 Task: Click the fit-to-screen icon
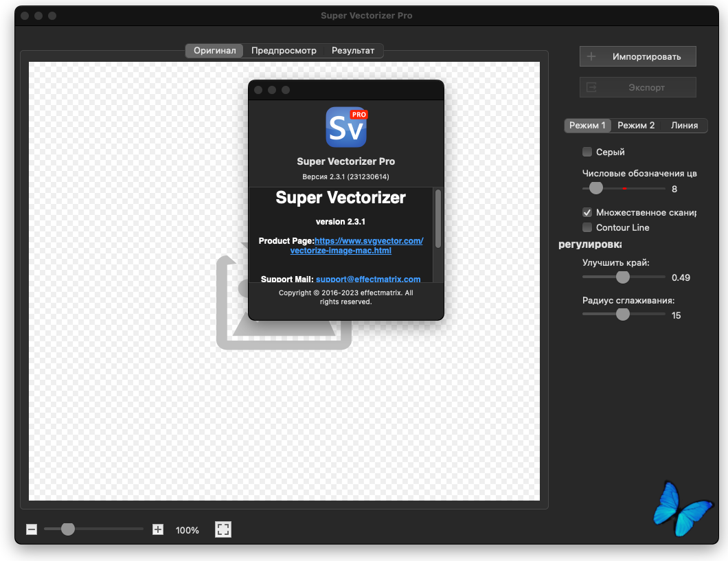pyautogui.click(x=223, y=529)
